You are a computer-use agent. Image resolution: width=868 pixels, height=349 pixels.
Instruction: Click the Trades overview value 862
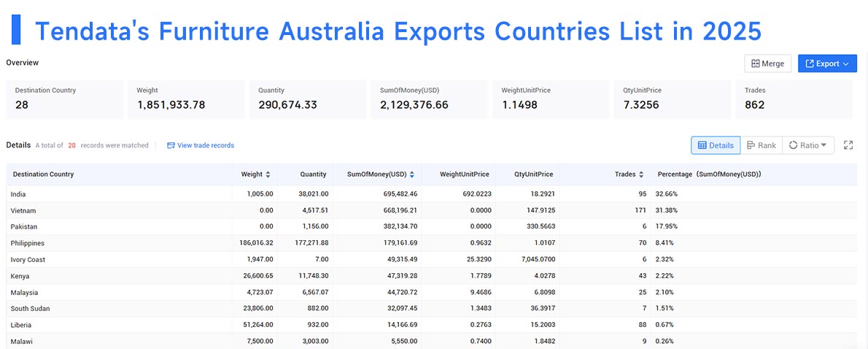click(754, 104)
